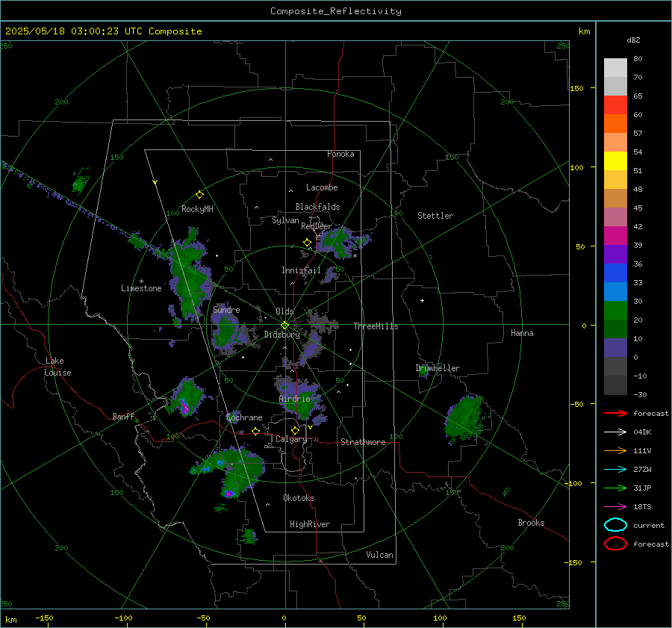Click the cyan 'current' ellipse legend icon
This screenshot has height=628, width=672.
[x=615, y=525]
